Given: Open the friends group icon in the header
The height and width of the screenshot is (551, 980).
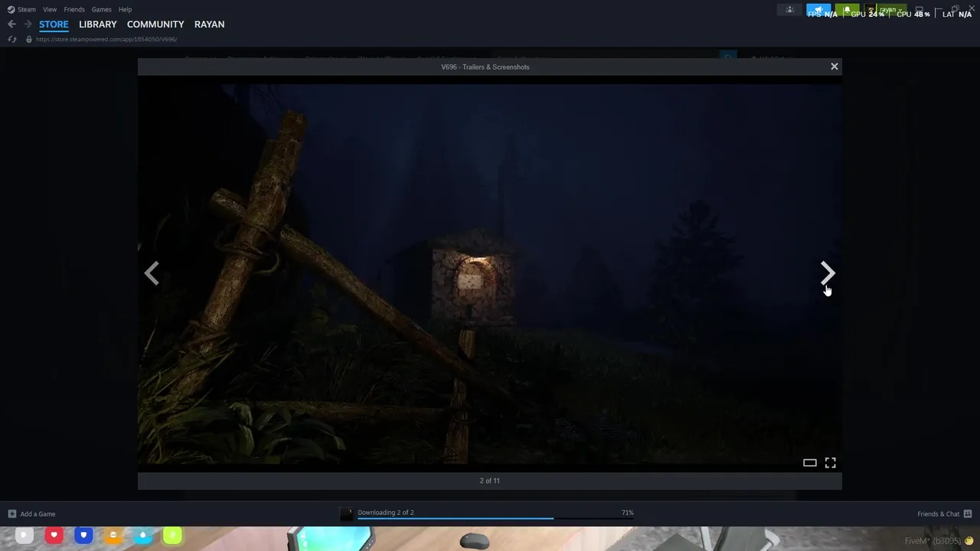Looking at the screenshot, I should pyautogui.click(x=789, y=10).
